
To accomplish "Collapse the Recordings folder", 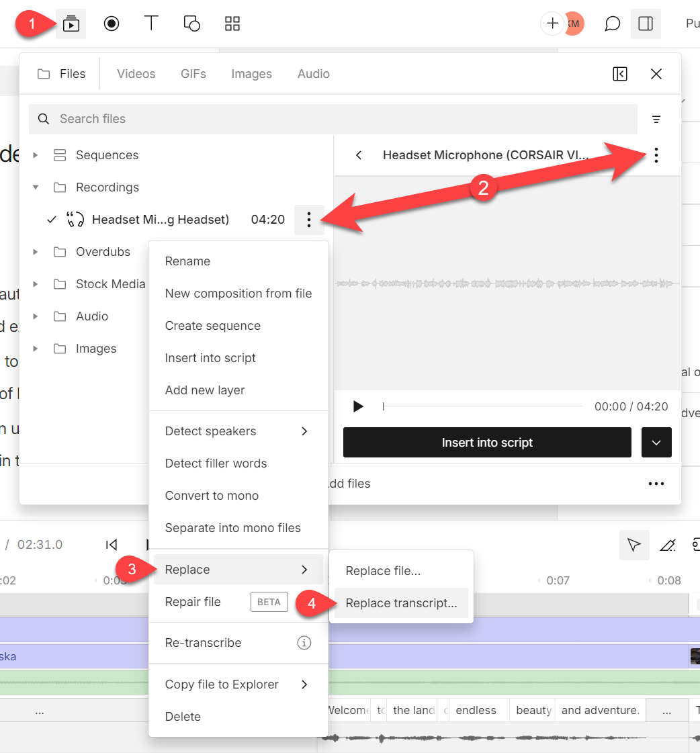I will [36, 187].
